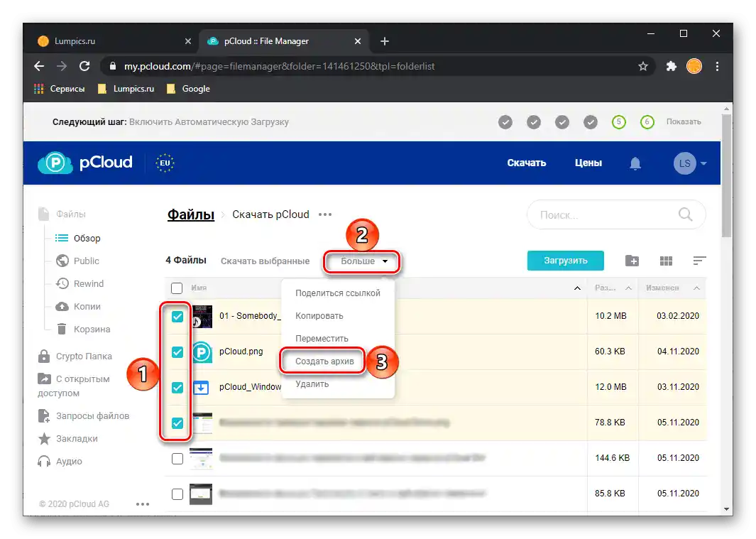Open the Public folder in sidebar

point(77,261)
